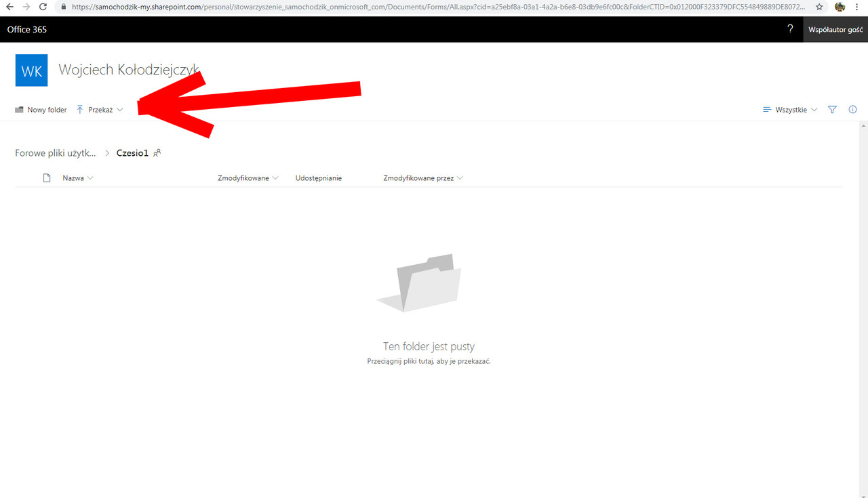Screen dimensions: 868x498
Task: Click the Współautor gość banner
Action: (x=836, y=29)
